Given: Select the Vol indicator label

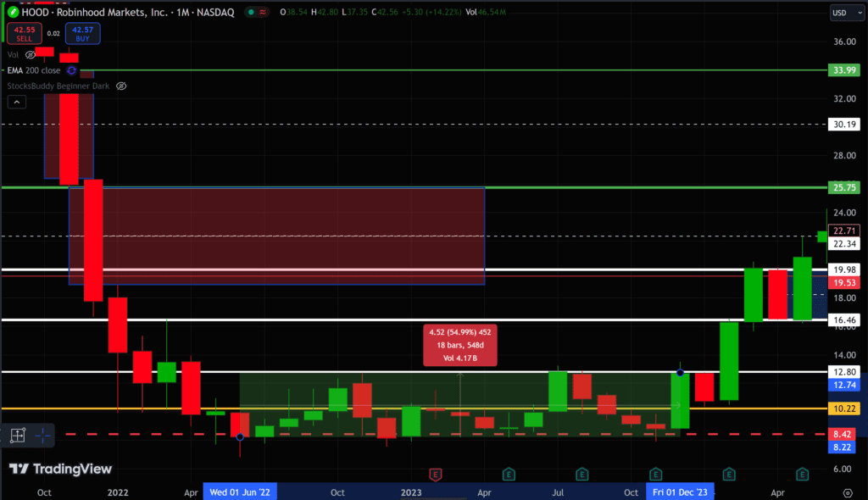Looking at the screenshot, I should tap(13, 55).
